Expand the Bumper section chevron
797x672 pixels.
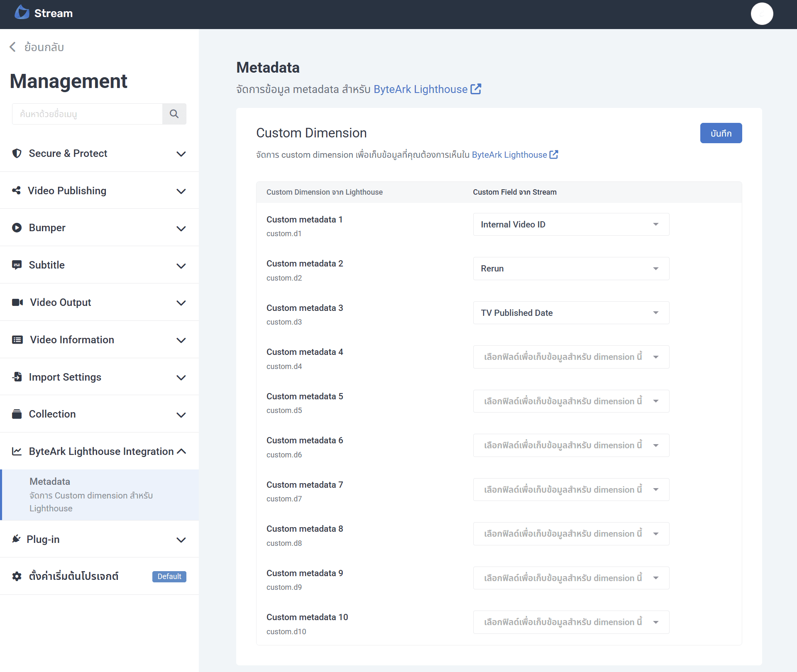tap(181, 228)
